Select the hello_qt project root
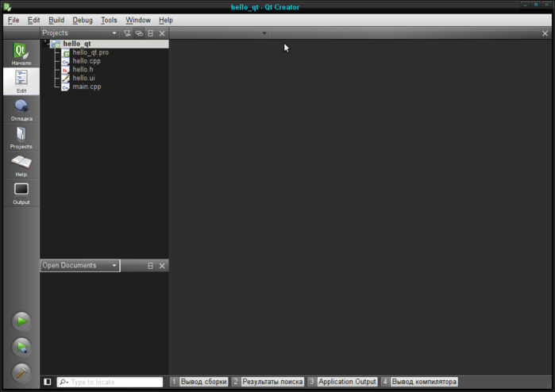555x392 pixels. point(77,44)
